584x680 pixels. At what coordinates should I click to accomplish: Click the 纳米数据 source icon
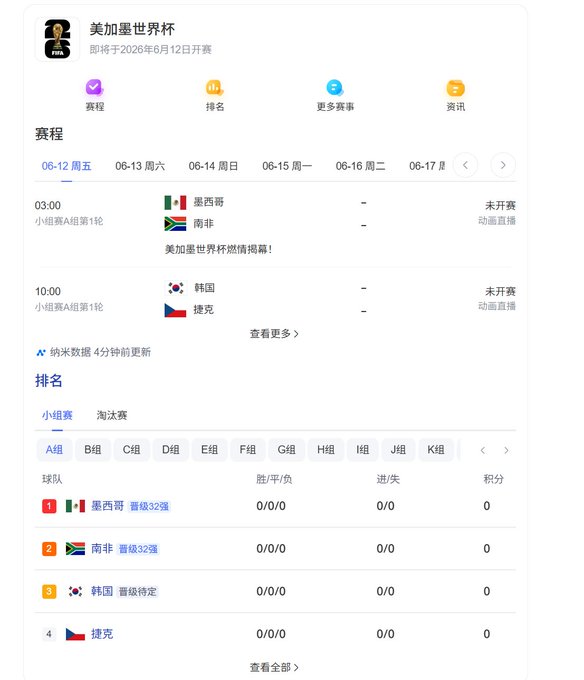[41, 353]
